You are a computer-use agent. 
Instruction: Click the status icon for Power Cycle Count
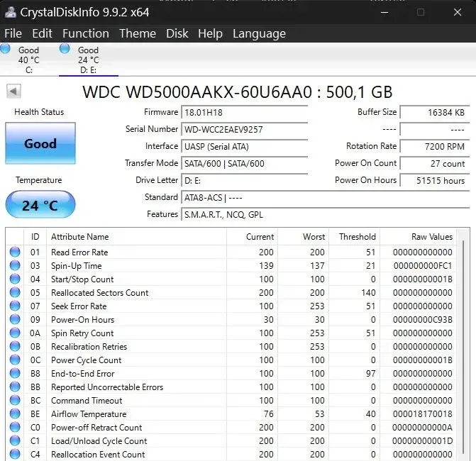(x=15, y=360)
